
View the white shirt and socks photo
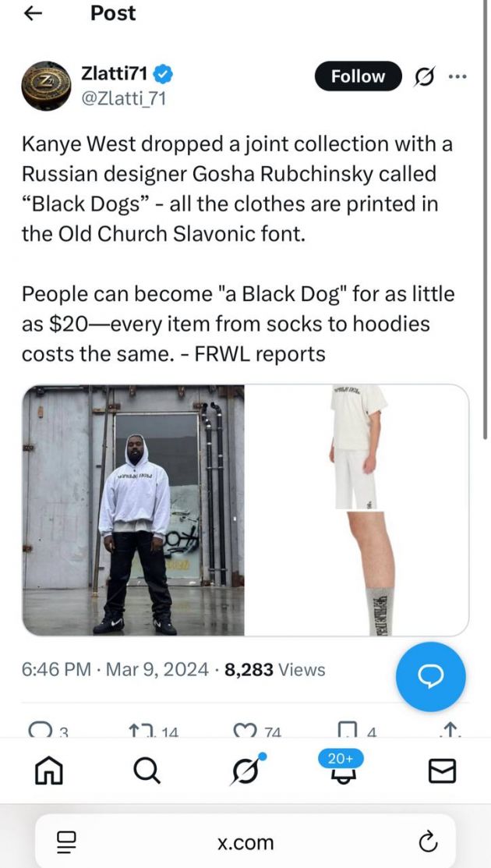point(357,510)
